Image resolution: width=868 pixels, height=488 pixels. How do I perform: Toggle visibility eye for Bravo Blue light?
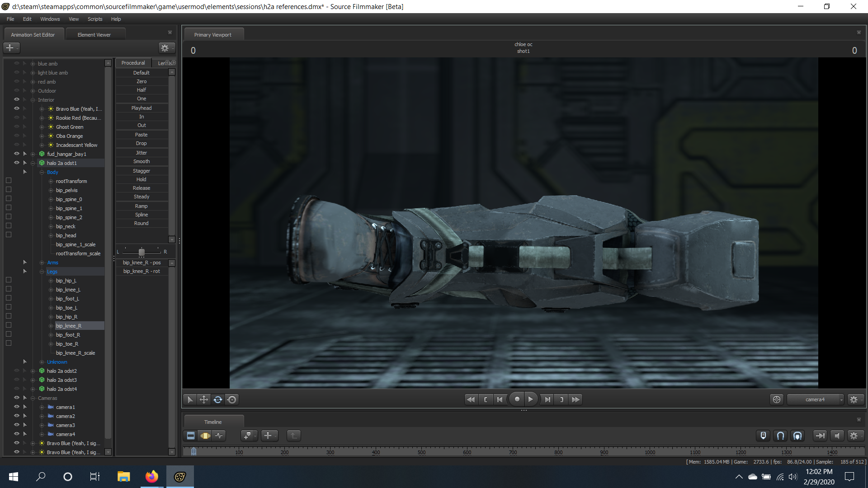click(17, 108)
